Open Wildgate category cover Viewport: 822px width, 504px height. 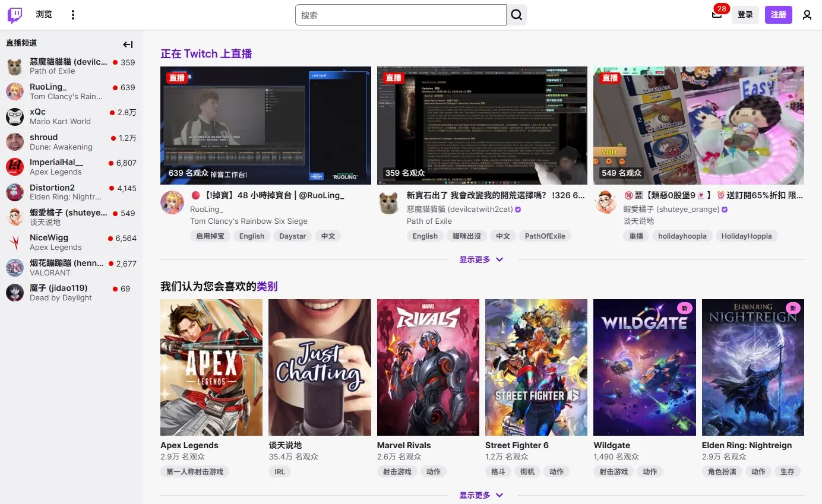pos(644,367)
